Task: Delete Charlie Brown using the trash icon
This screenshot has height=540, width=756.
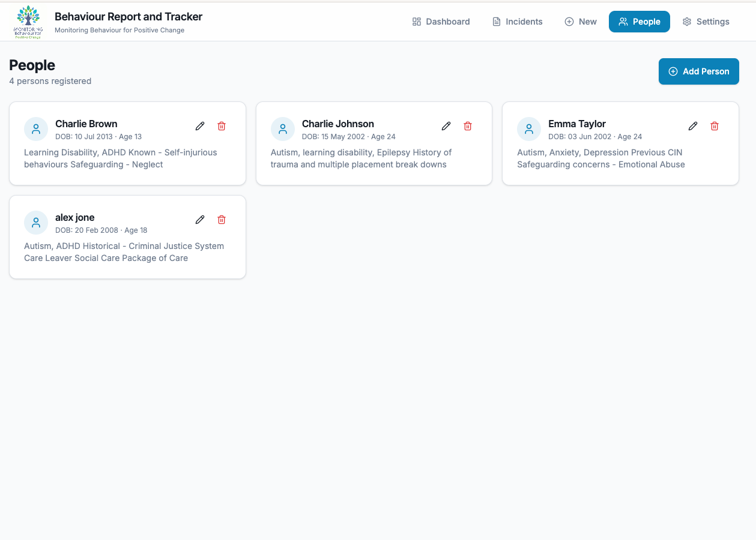Action: (x=222, y=126)
